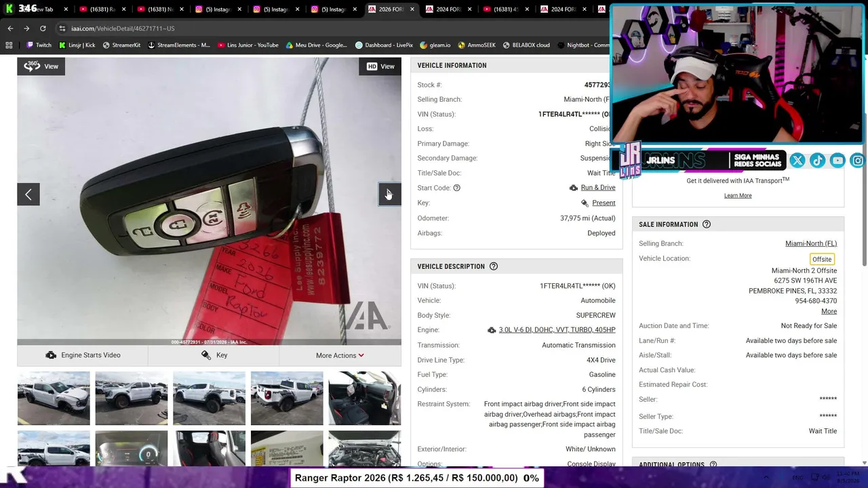The image size is (868, 488).
Task: Open Vehicle Description help icon
Action: 494,266
